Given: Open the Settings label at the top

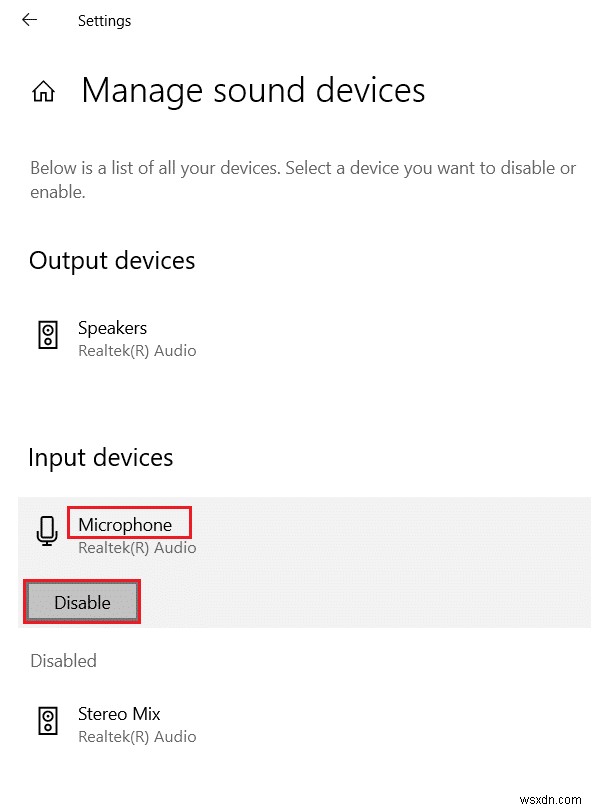Looking at the screenshot, I should (x=104, y=20).
